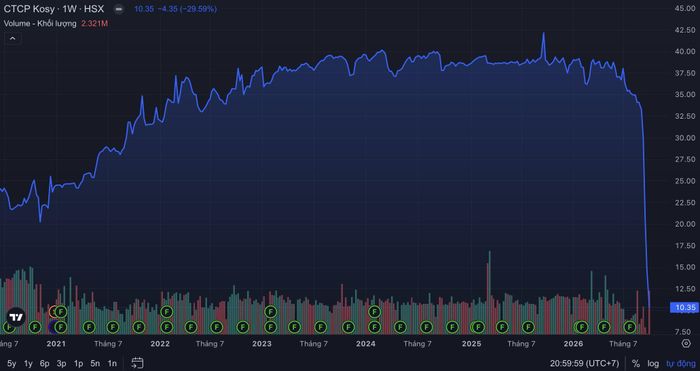The width and height of the screenshot is (700, 371).
Task: Click the 40.00 price axis label
Action: point(685,51)
